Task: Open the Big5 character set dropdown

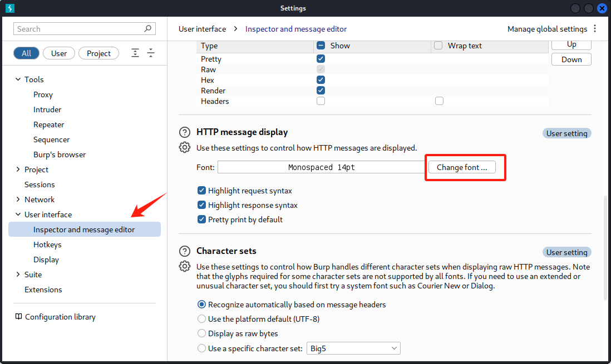Action: [x=353, y=348]
